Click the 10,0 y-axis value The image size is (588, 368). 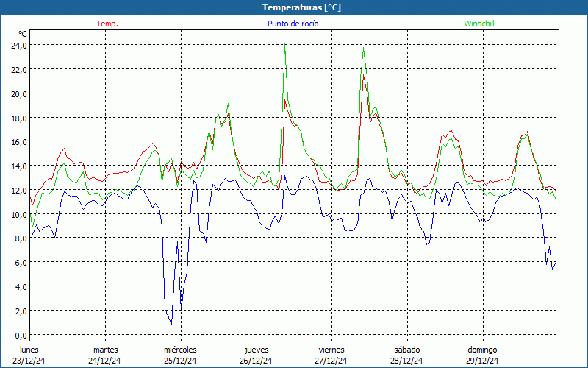click(x=19, y=214)
